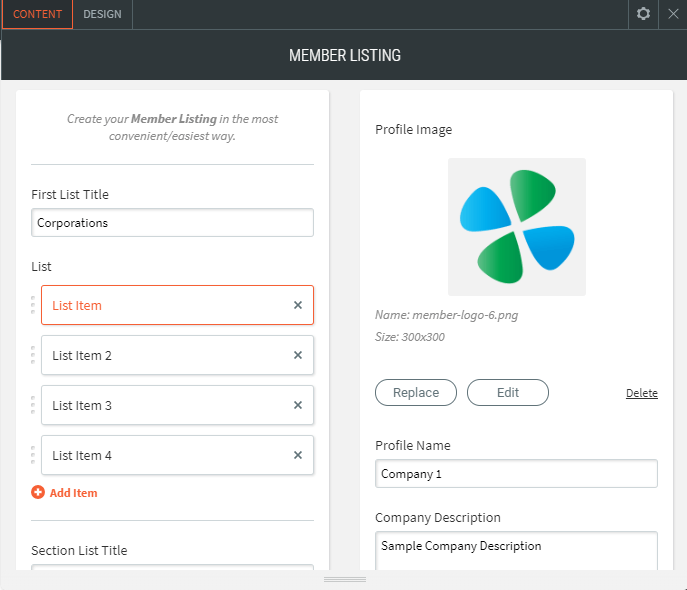The height and width of the screenshot is (590, 687).
Task: Switch to the DESIGN tab
Action: click(x=102, y=14)
